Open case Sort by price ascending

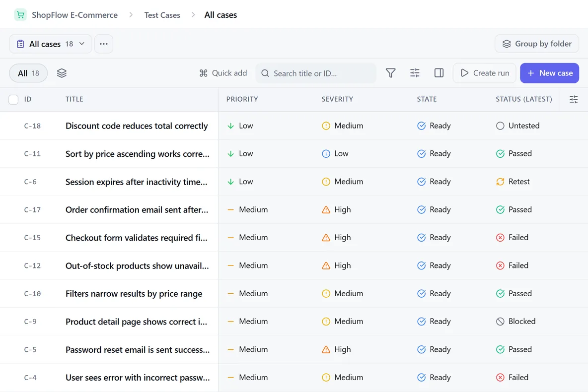[137, 154]
